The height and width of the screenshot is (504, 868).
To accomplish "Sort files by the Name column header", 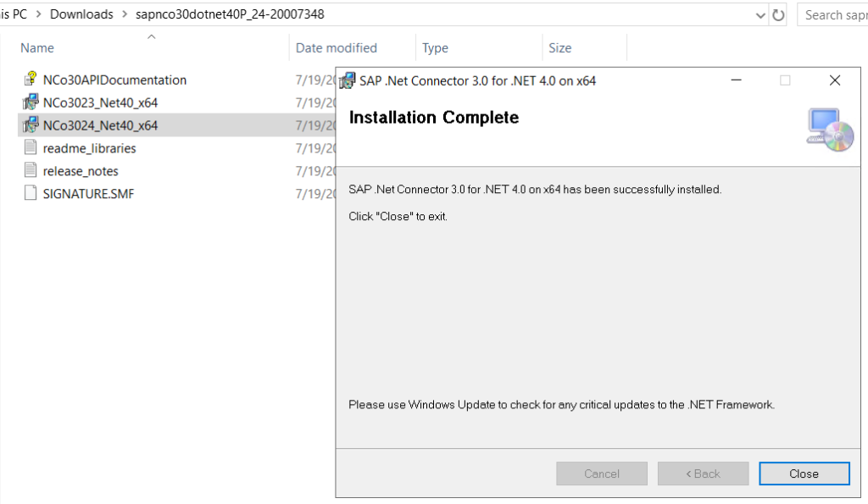I will coord(37,48).
